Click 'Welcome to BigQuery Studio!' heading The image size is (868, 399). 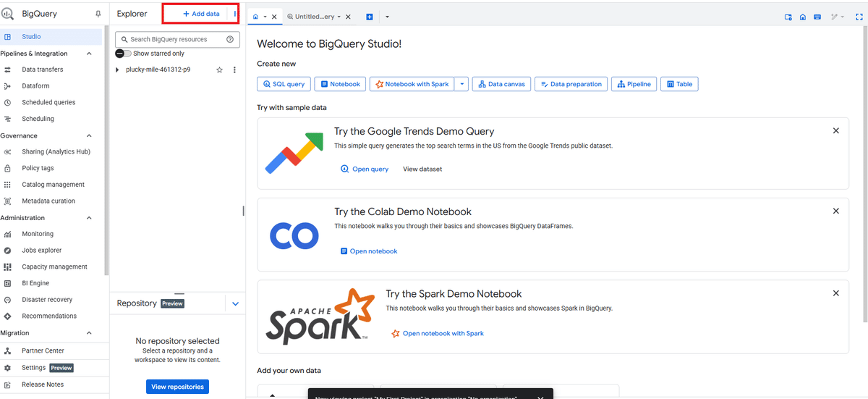pyautogui.click(x=329, y=43)
